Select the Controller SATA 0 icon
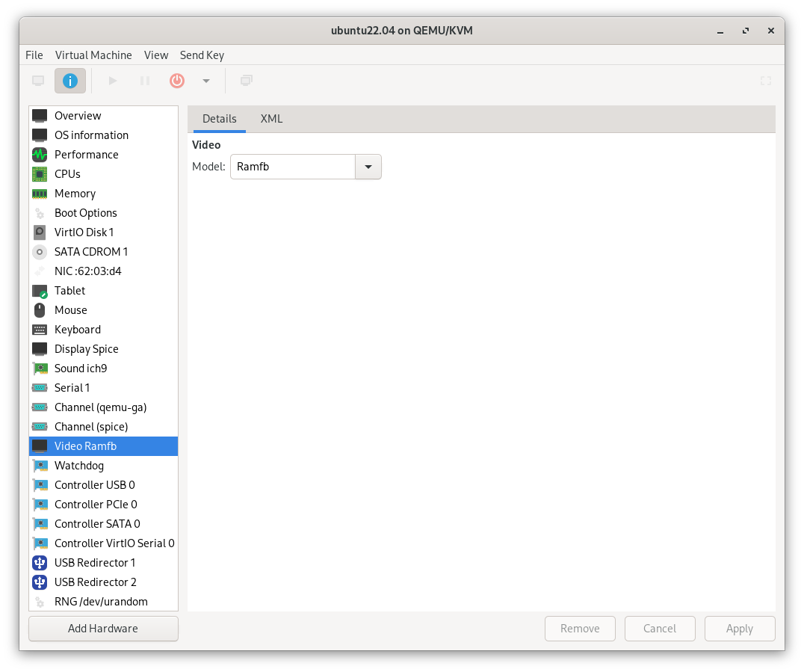 click(x=40, y=524)
